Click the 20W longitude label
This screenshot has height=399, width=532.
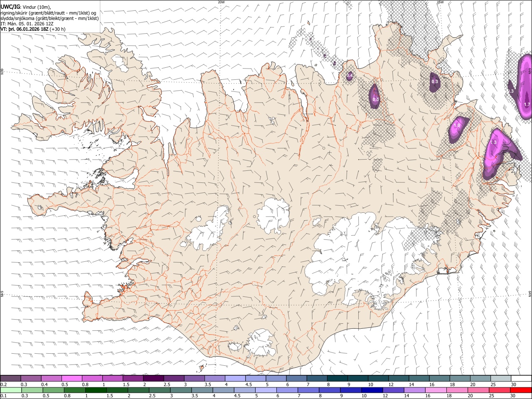[221, 2]
